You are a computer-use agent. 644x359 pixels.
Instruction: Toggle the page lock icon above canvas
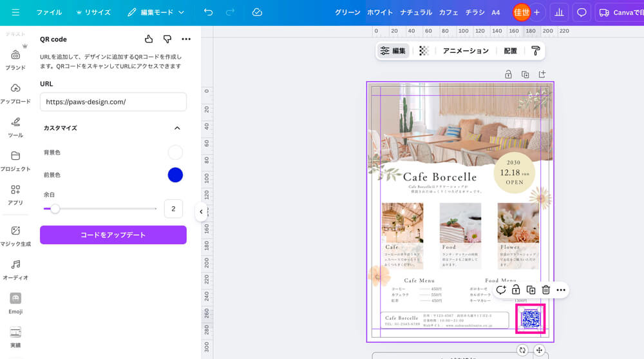pos(508,75)
